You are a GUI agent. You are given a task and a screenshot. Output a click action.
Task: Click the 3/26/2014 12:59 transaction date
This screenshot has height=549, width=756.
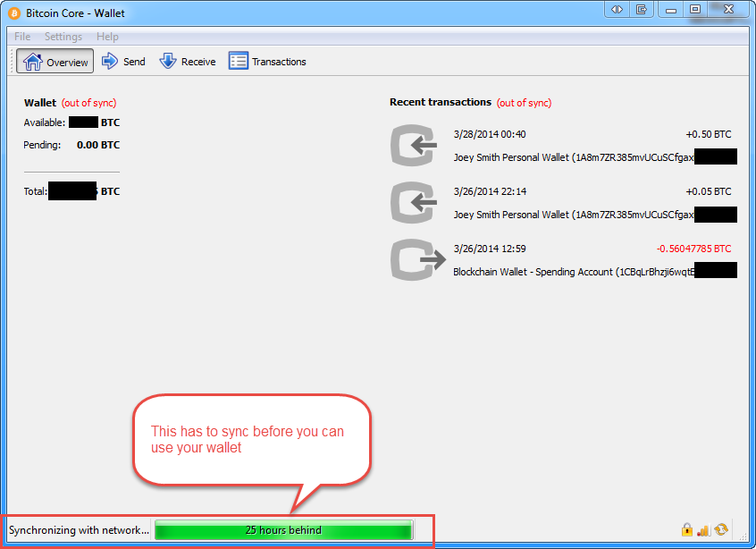490,249
